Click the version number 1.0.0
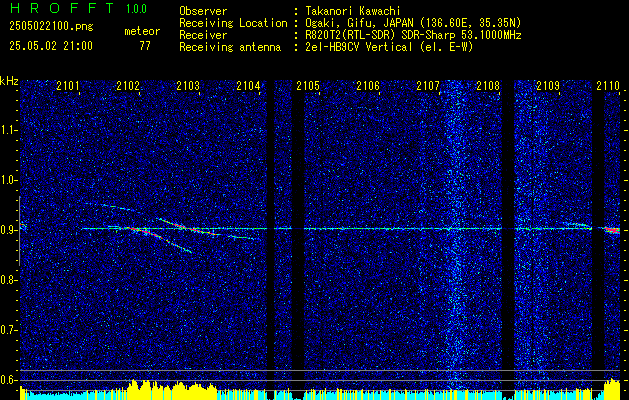The height and width of the screenshot is (400, 629). point(136,8)
